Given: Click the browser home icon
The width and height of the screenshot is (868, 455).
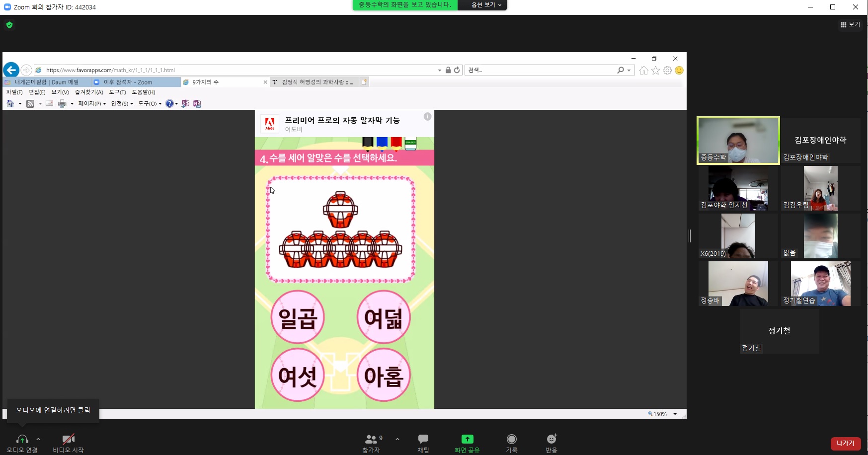Looking at the screenshot, I should pyautogui.click(x=644, y=71).
